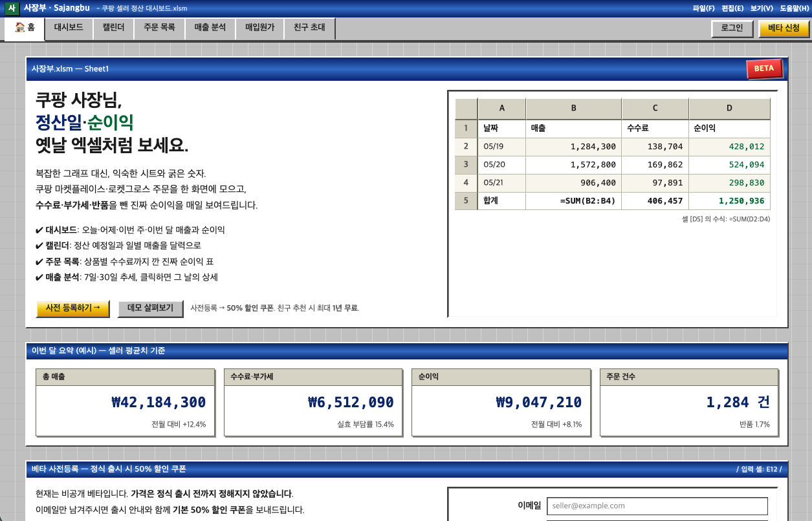
Task: Click the 순이익 value 428,012
Action: coord(730,147)
